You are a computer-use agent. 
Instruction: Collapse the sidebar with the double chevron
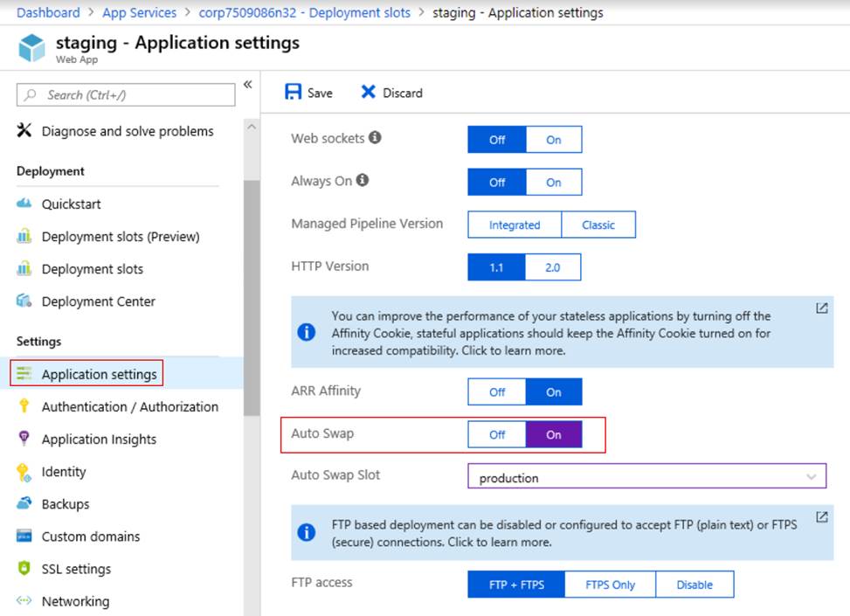pos(247,85)
